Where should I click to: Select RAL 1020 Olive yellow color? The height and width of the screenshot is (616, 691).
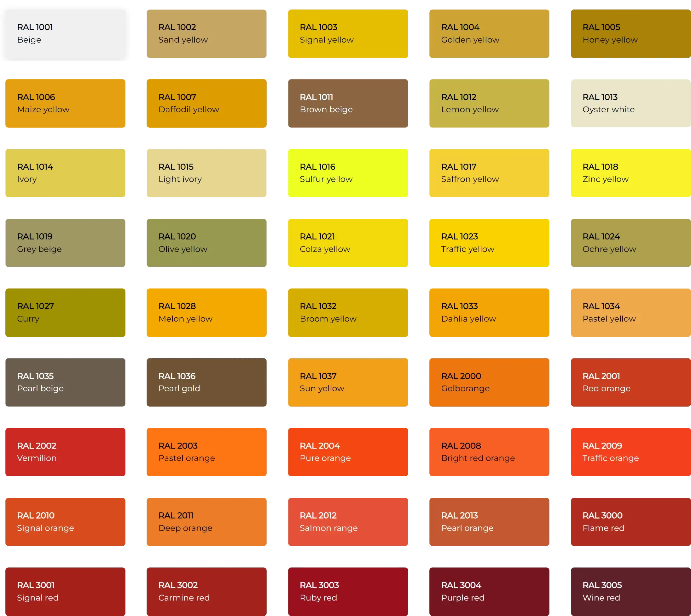click(x=206, y=242)
